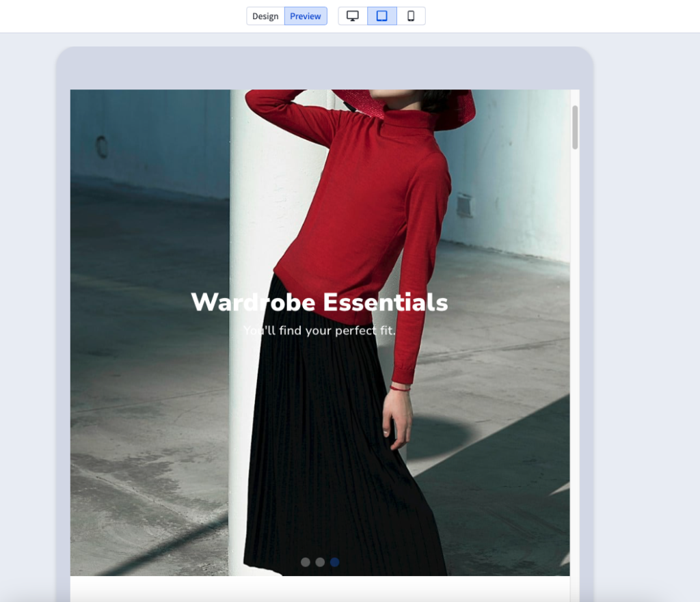The image size is (700, 602).
Task: Click the tablet frame's top bezel
Action: (325, 68)
